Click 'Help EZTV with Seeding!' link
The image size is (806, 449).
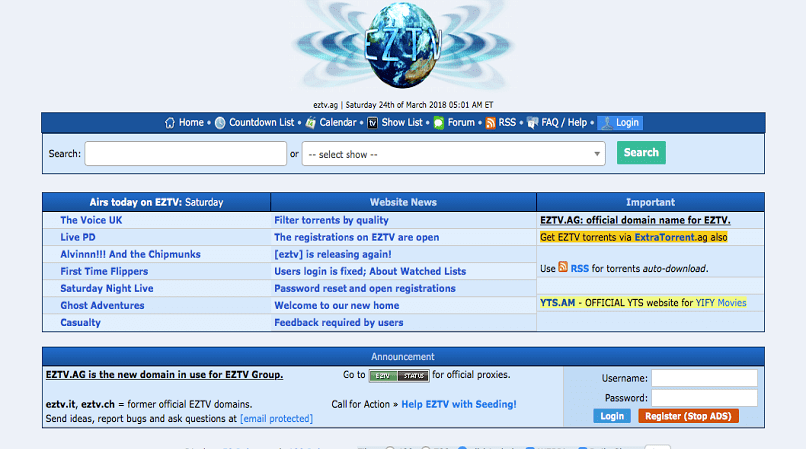pyautogui.click(x=459, y=404)
